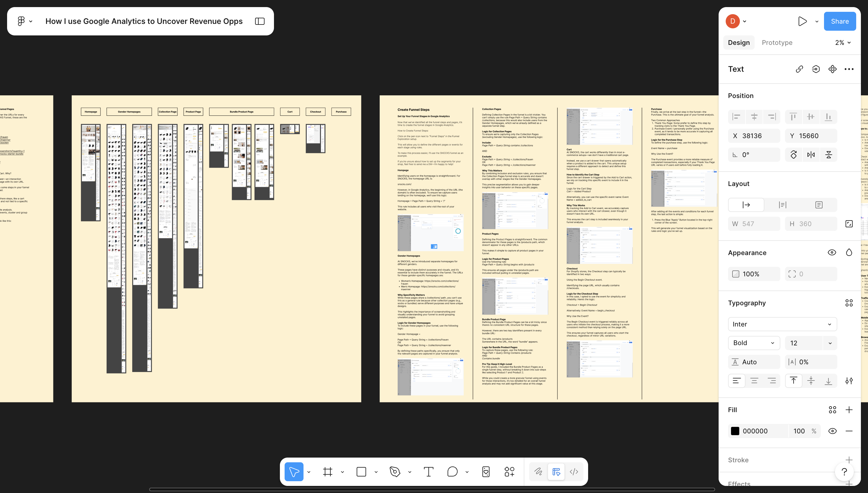This screenshot has height=493, width=868.
Task: Click the X position field 38136
Action: pos(754,136)
